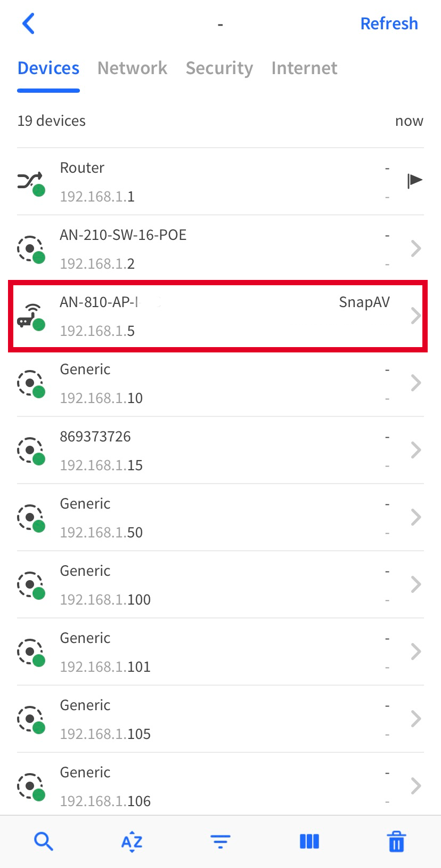The width and height of the screenshot is (441, 868).
Task: Open chevron for Generic device 192.168.1.100
Action: (416, 584)
